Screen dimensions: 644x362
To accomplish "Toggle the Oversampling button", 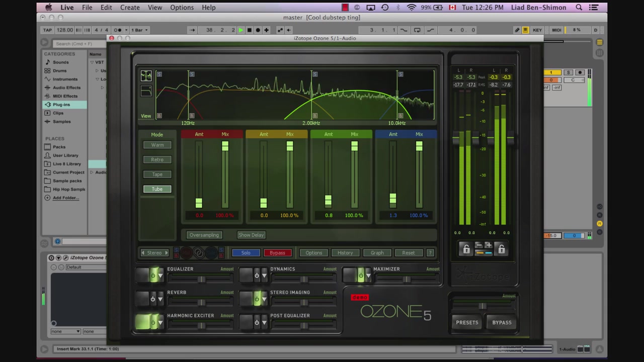I will (x=204, y=235).
